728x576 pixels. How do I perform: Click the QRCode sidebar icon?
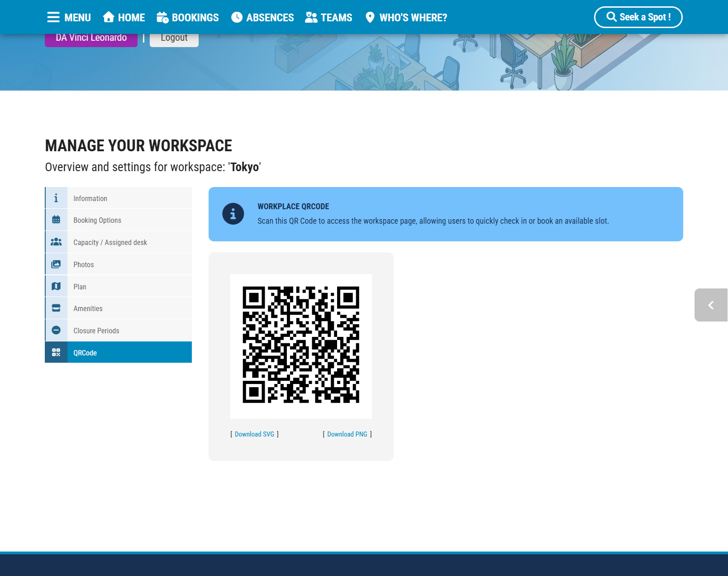tap(56, 352)
